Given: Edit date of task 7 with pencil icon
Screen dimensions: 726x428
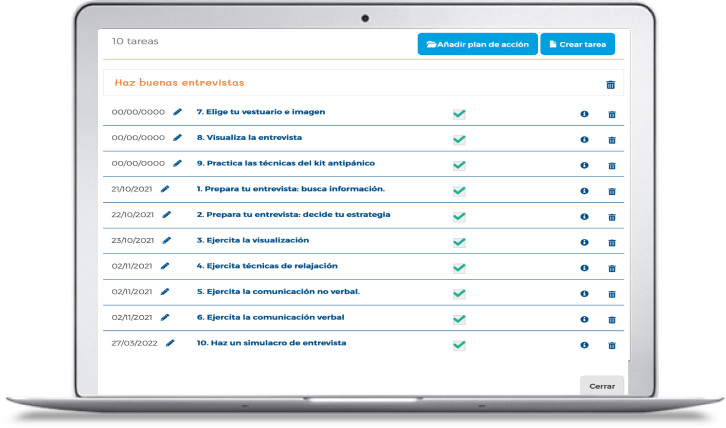Looking at the screenshot, I should (178, 112).
